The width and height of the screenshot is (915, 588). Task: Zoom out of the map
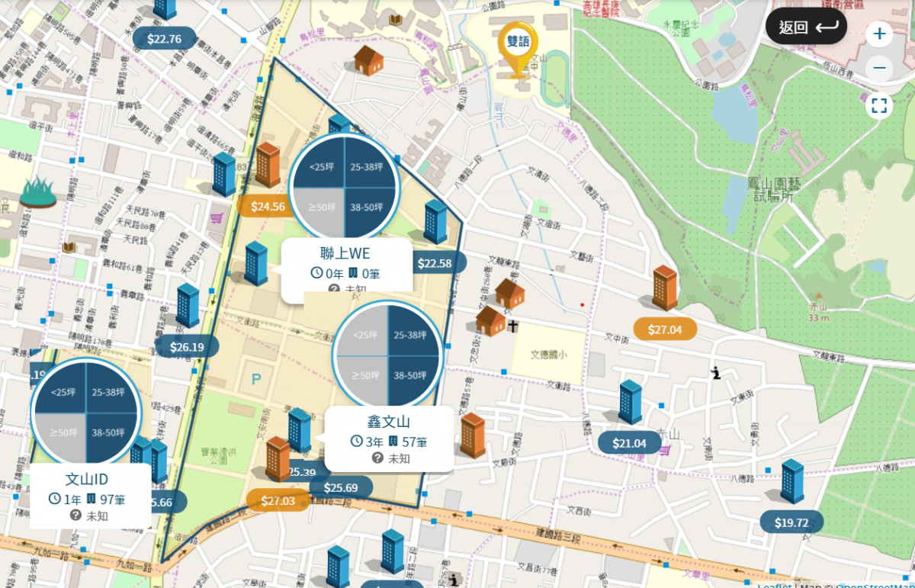(x=879, y=68)
